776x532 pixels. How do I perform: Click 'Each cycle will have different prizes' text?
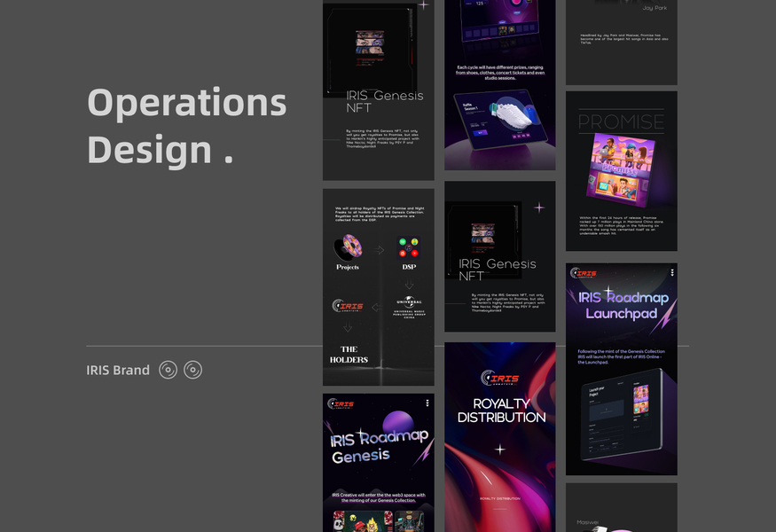(500, 73)
